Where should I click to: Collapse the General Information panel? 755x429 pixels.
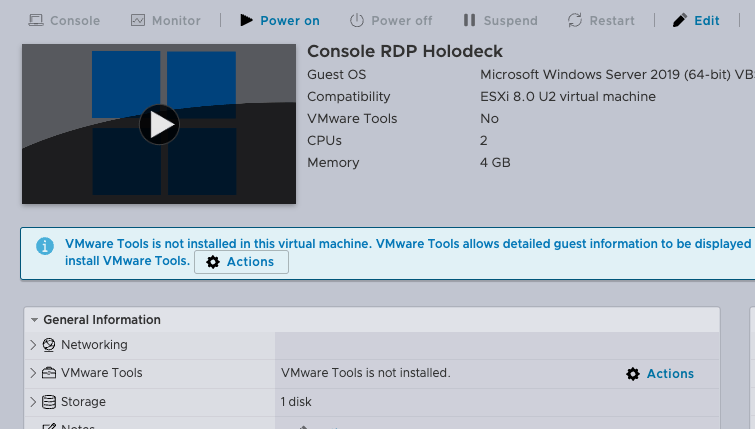(35, 320)
